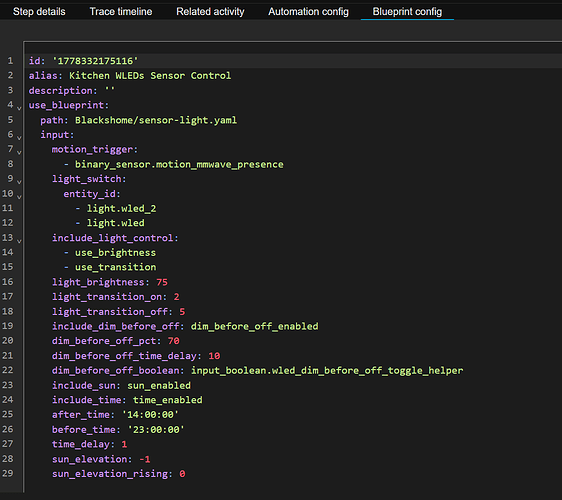Collapse the use_blueprint fold arrow
The image size is (562, 500).
19,108
